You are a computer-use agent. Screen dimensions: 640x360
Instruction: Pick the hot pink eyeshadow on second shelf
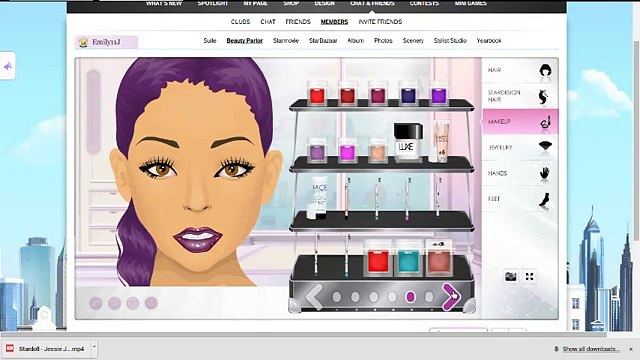click(348, 150)
